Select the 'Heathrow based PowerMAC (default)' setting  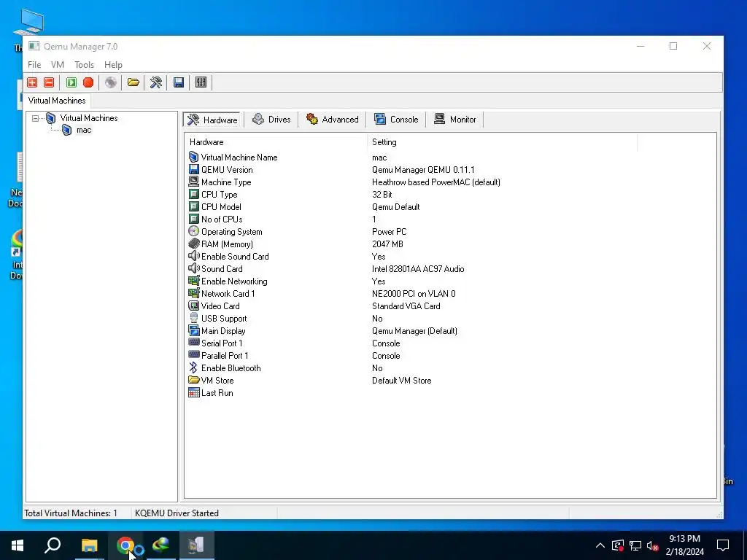[x=436, y=182]
